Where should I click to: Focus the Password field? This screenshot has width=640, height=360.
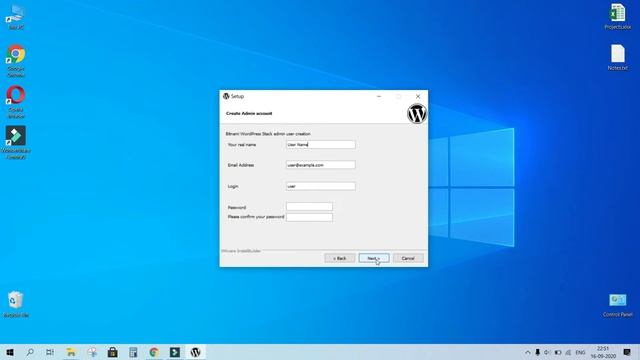click(x=309, y=207)
